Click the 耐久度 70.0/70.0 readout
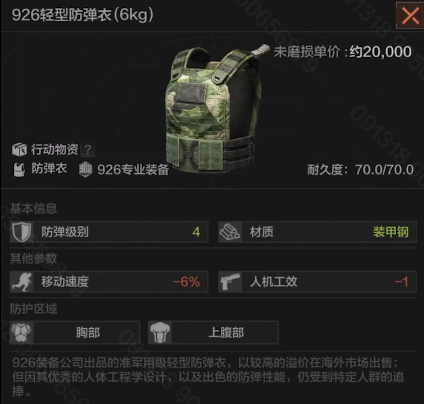Viewport: 424px width, 404px height. coord(360,170)
